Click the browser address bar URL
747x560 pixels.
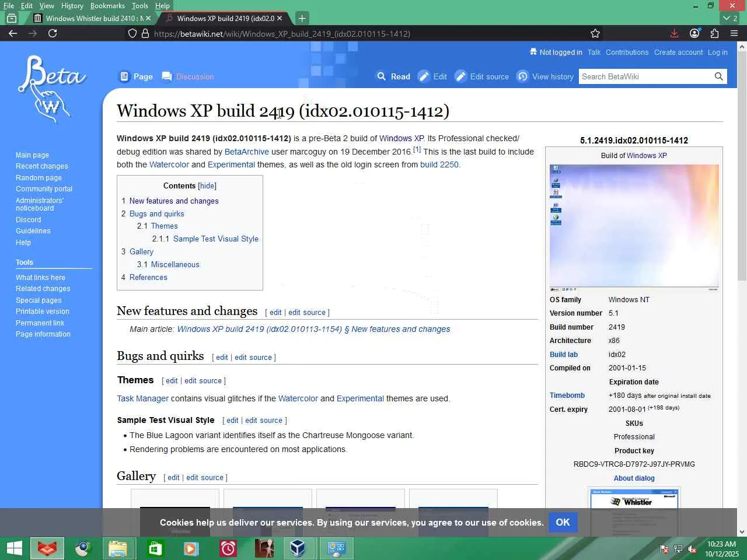click(282, 34)
